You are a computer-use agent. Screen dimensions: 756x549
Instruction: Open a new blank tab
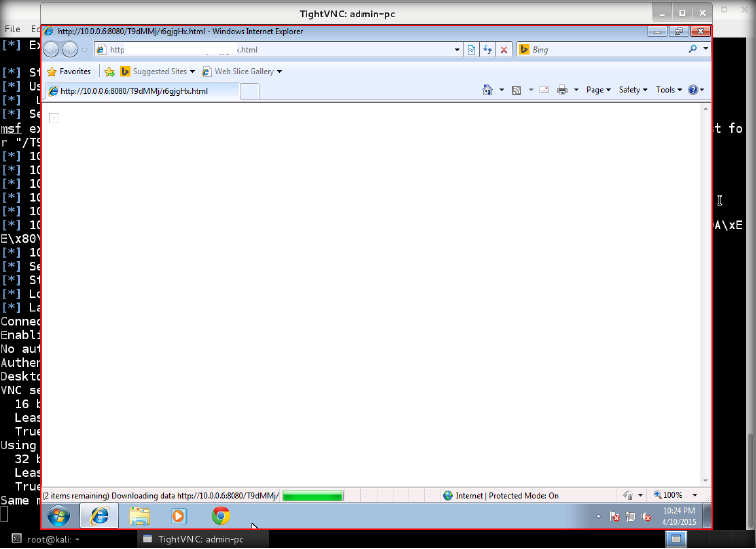click(249, 91)
